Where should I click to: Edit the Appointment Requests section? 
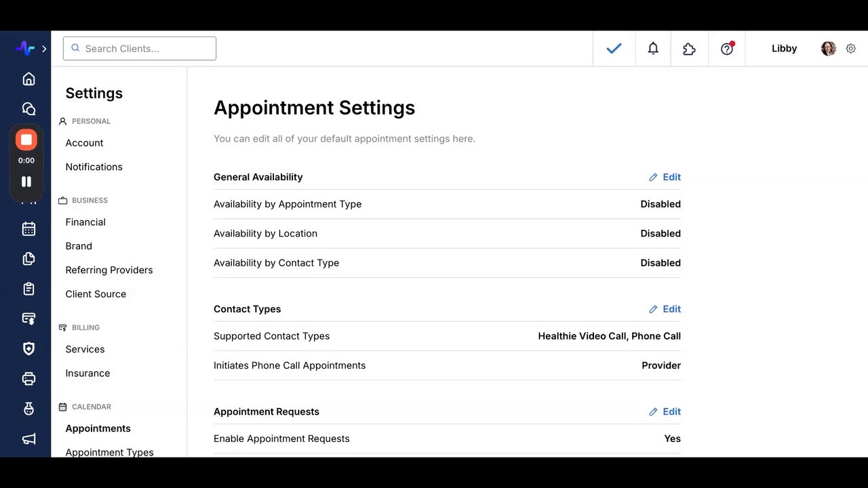point(665,411)
